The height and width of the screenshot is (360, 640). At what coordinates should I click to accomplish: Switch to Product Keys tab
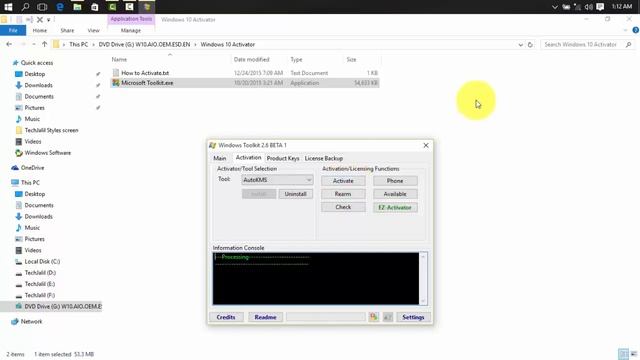[x=283, y=158]
